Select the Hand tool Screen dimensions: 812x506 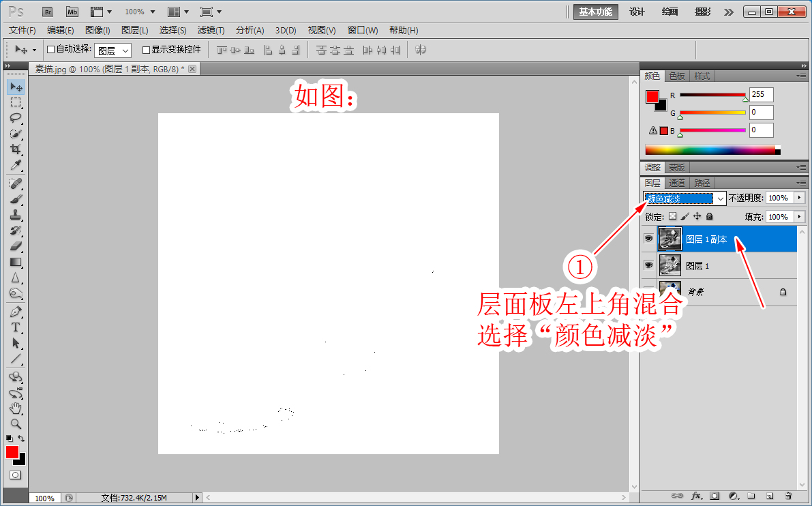point(16,408)
